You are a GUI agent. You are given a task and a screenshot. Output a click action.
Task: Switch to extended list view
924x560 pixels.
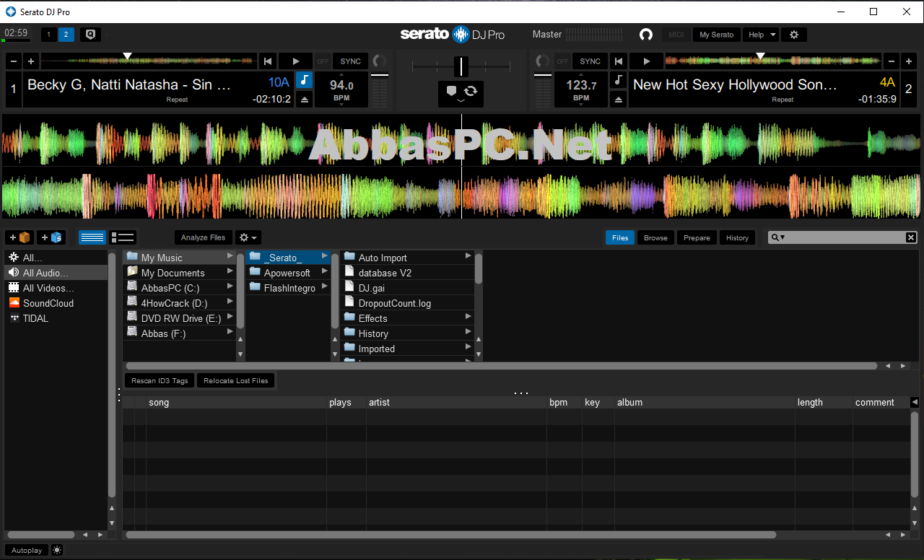(123, 237)
